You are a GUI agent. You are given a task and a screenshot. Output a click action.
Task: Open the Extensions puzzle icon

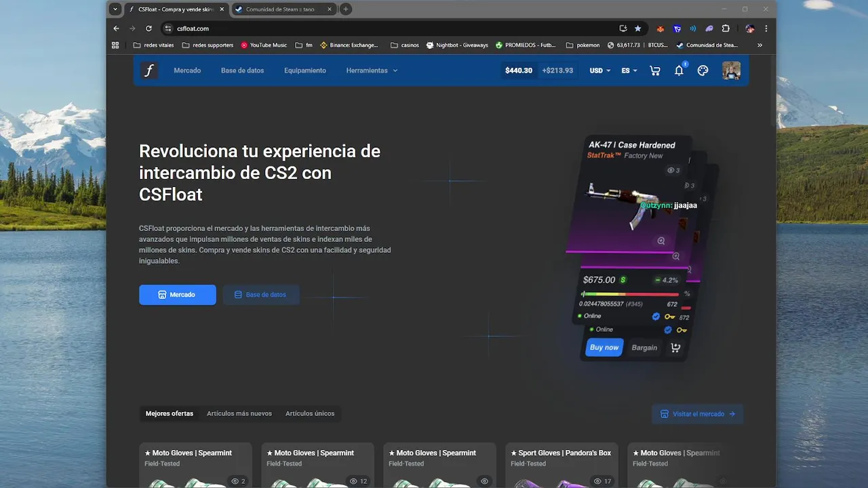point(726,28)
